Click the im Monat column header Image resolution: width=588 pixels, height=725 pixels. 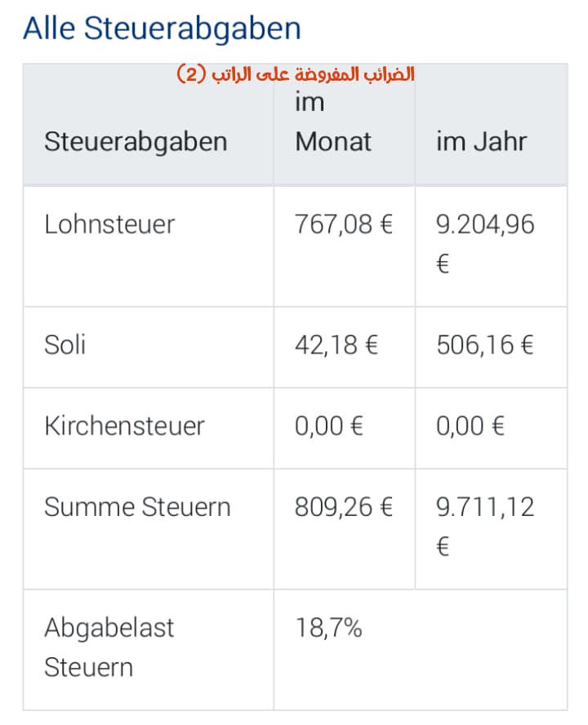(x=332, y=122)
